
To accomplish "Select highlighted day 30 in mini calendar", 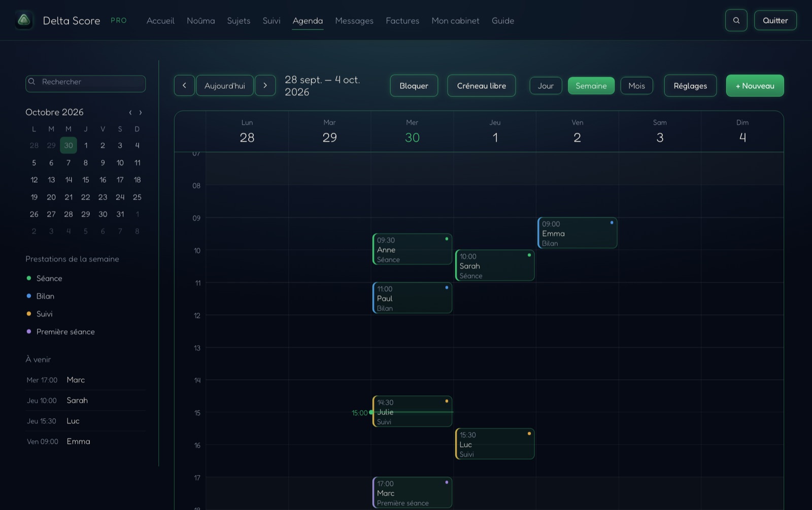I will 69,145.
